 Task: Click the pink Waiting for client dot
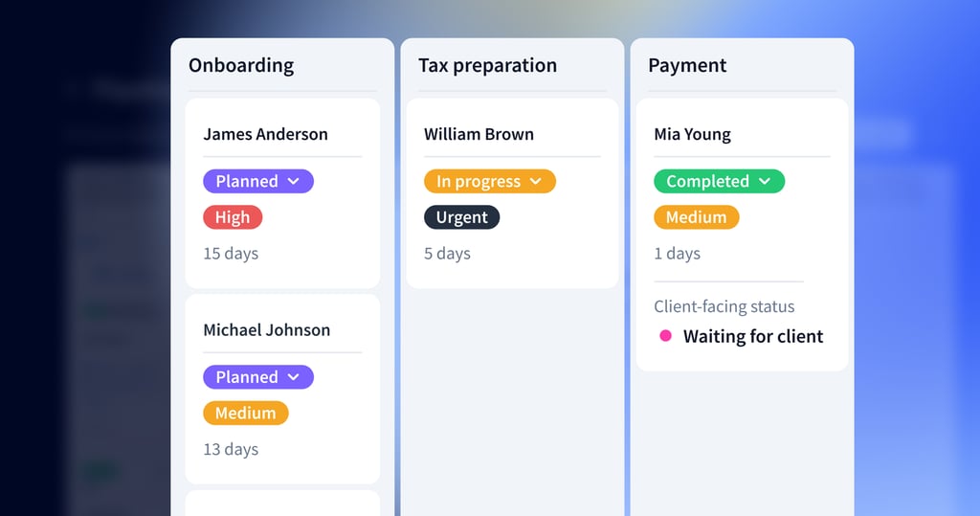pos(665,336)
